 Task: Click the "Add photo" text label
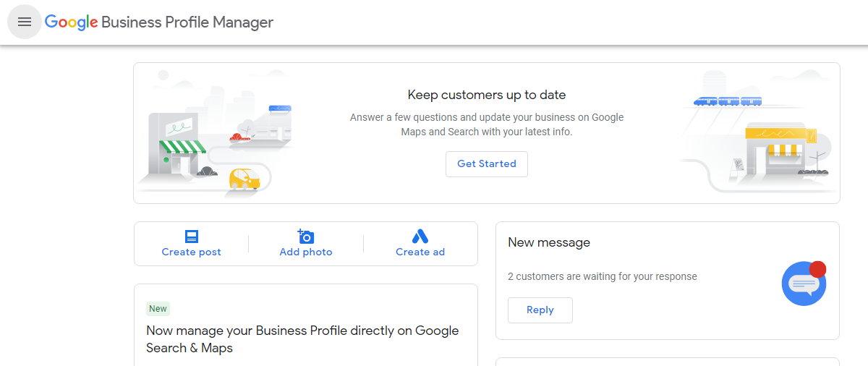click(306, 252)
